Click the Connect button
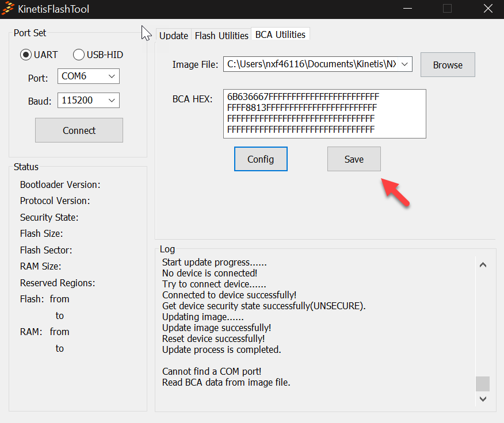 79,130
